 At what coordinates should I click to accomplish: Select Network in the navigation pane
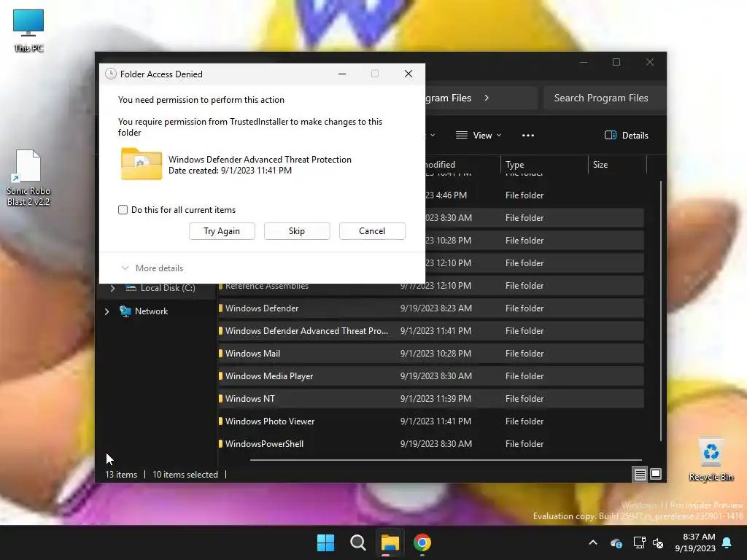tap(151, 311)
